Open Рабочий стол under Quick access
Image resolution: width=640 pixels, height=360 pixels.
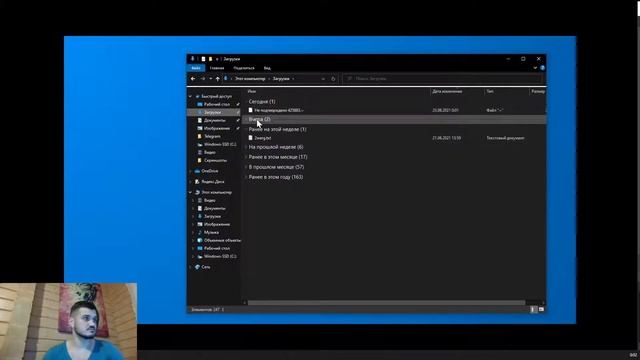click(216, 104)
